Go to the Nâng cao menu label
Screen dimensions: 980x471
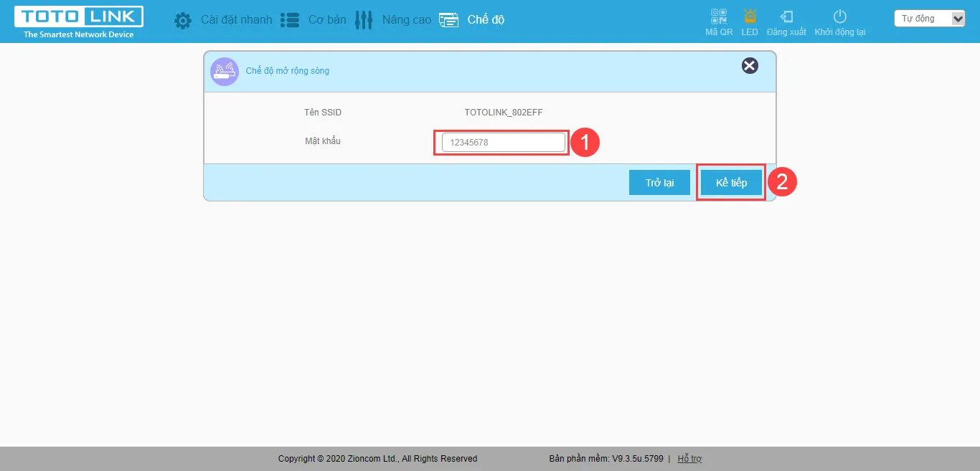pyautogui.click(x=407, y=20)
